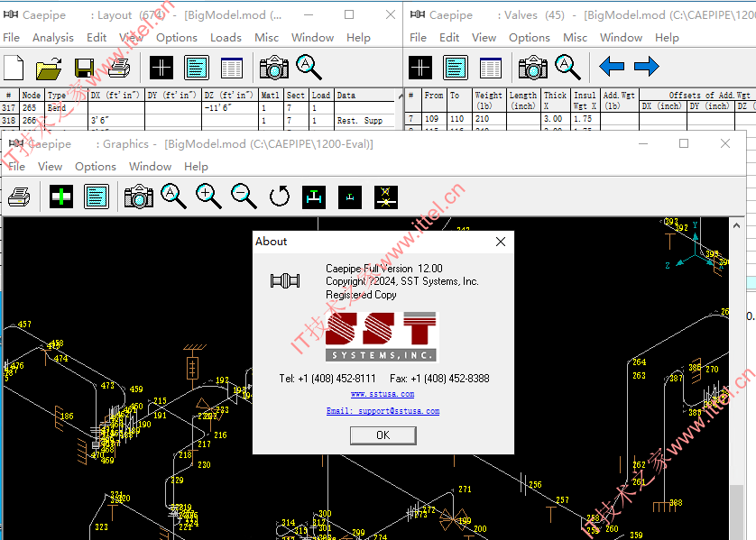
Task: Click the blue list icon in Graphics toolbar
Action: 97,197
